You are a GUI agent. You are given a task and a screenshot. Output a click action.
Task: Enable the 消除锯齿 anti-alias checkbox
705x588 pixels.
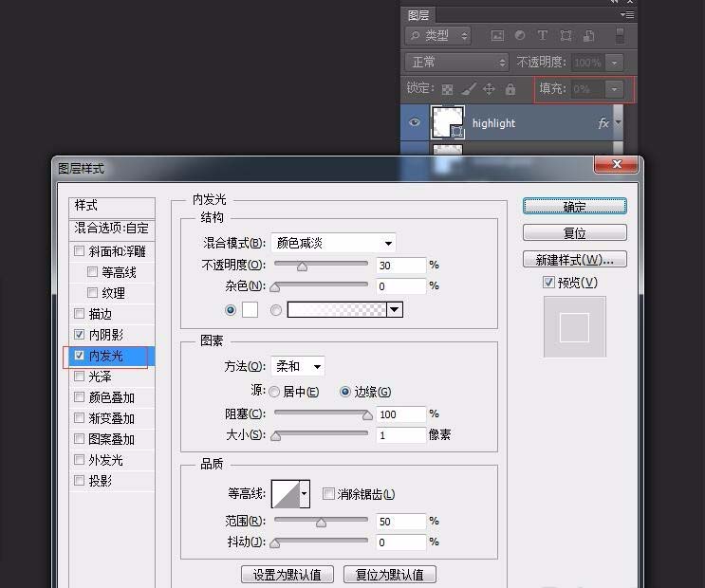328,494
